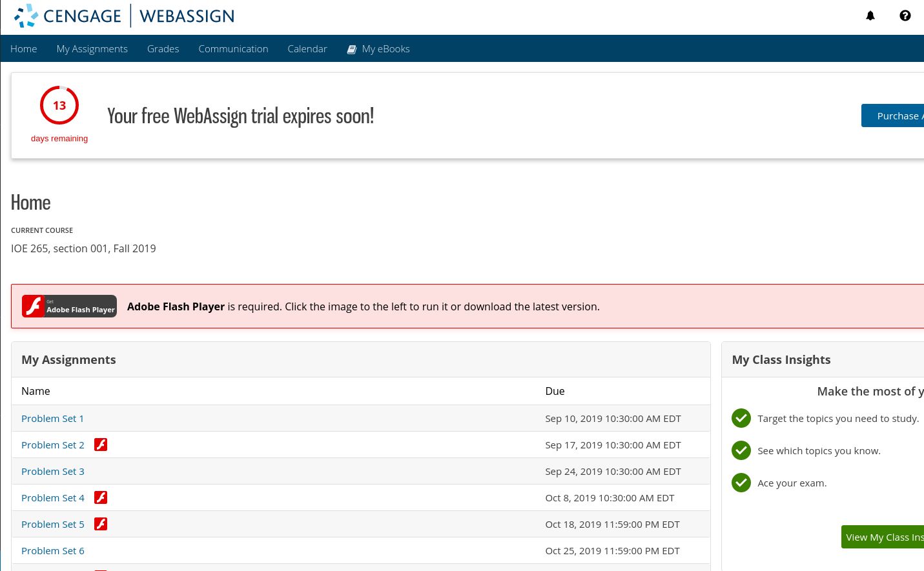Image resolution: width=924 pixels, height=571 pixels.
Task: Click the Flash icon next to Problem Set 2
Action: pos(101,445)
